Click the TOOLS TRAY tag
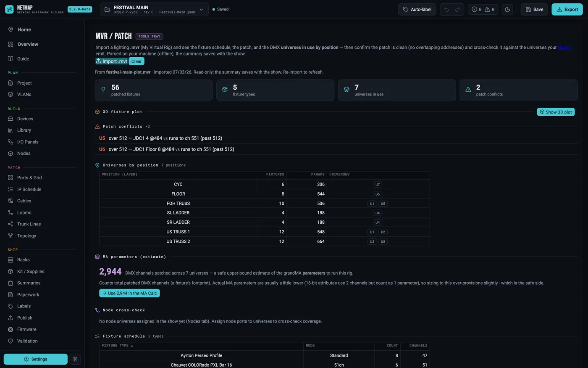588x368 pixels. (x=150, y=36)
